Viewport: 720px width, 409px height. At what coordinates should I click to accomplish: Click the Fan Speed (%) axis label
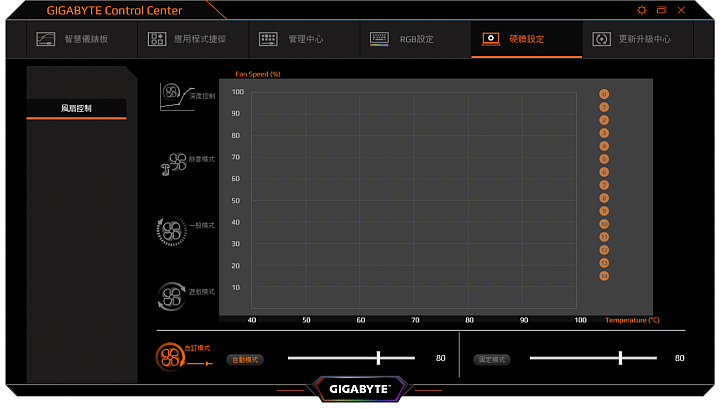(x=258, y=74)
